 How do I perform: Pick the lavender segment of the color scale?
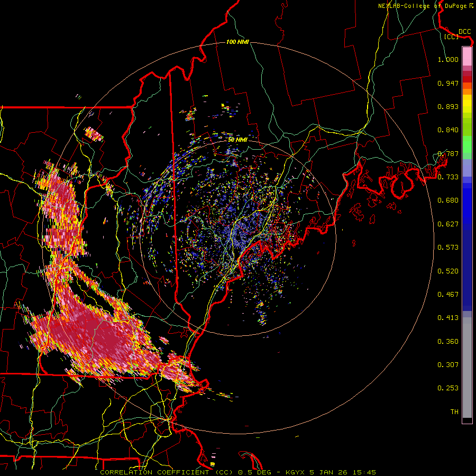click(467, 168)
